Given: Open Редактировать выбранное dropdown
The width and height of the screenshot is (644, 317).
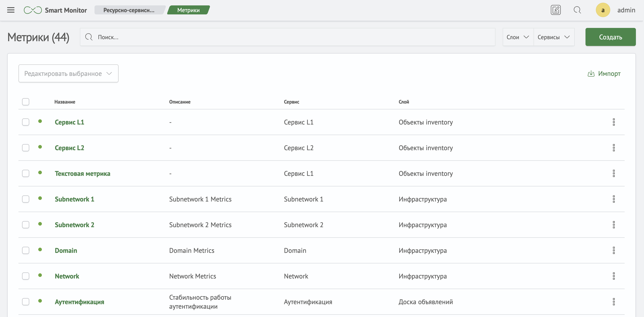Looking at the screenshot, I should click(68, 74).
